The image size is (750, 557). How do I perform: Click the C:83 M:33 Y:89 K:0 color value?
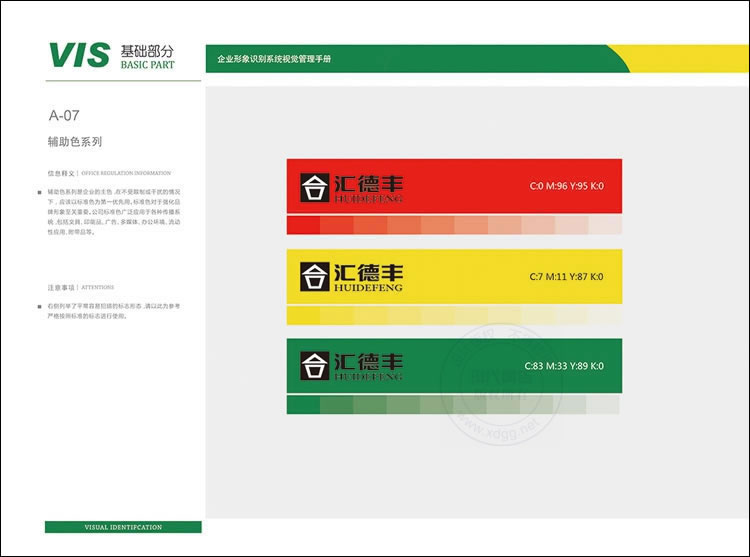(x=564, y=366)
